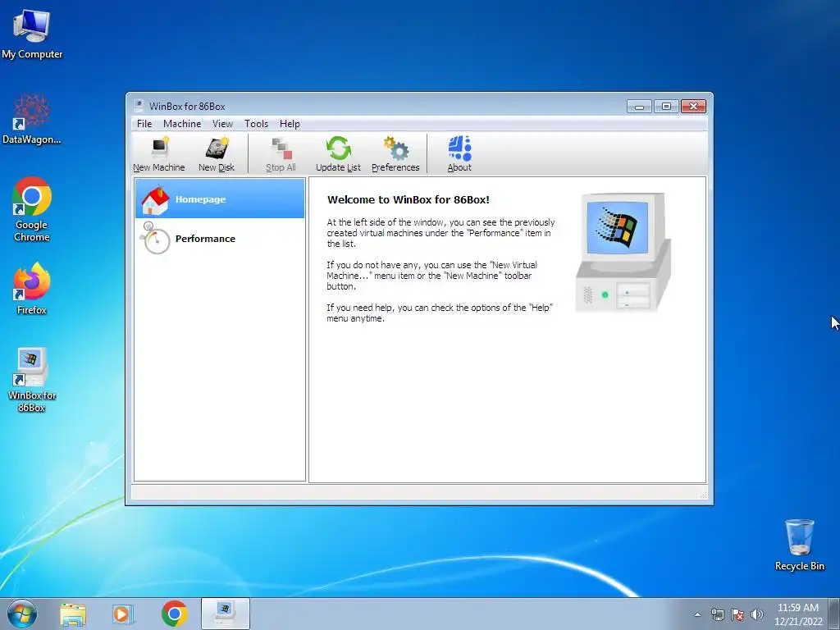The height and width of the screenshot is (630, 840).
Task: Select the Google Chrome desktop shortcut
Action: (x=32, y=209)
